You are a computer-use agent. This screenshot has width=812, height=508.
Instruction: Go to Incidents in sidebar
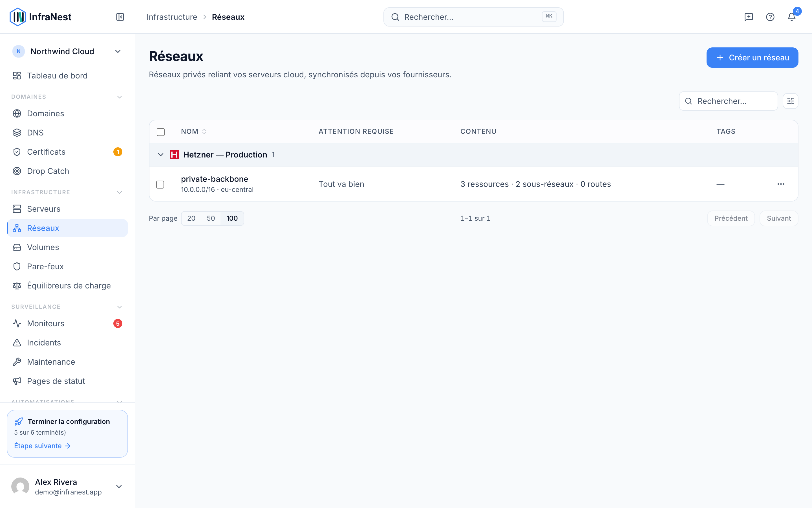(67, 343)
